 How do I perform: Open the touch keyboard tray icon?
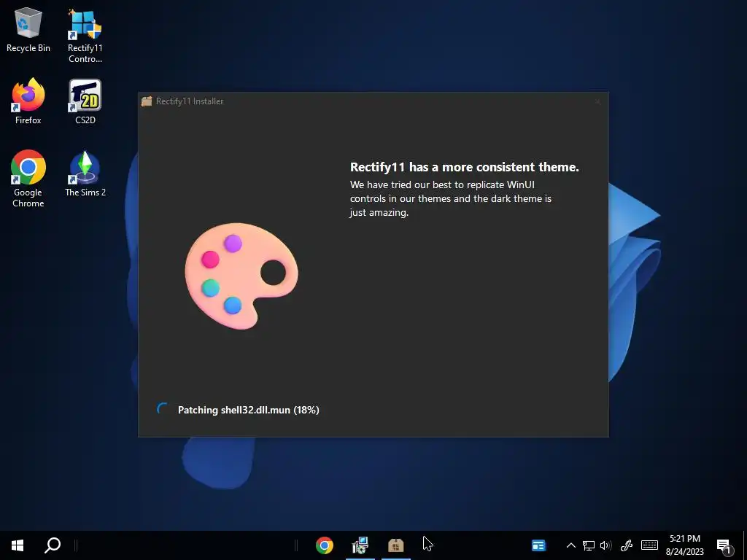click(x=649, y=545)
